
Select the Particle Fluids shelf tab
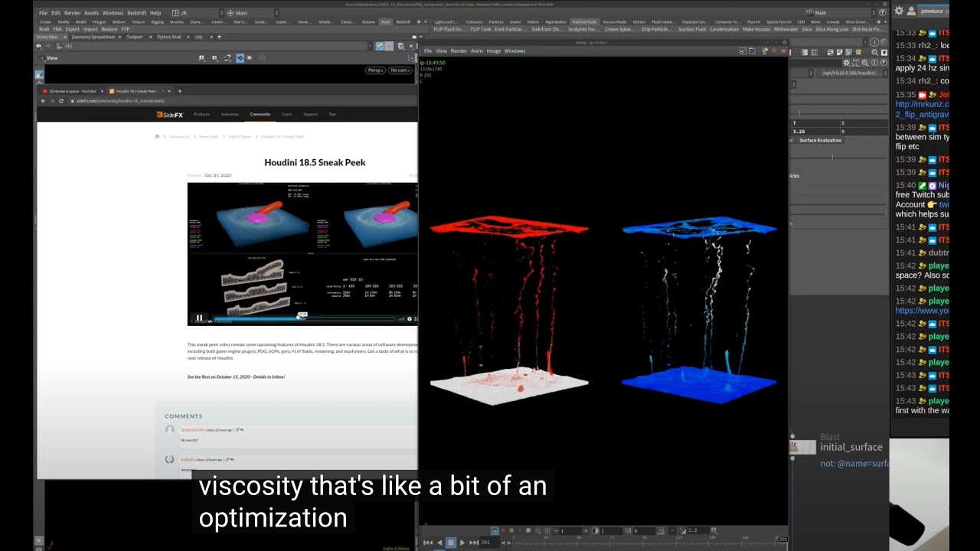tap(584, 22)
